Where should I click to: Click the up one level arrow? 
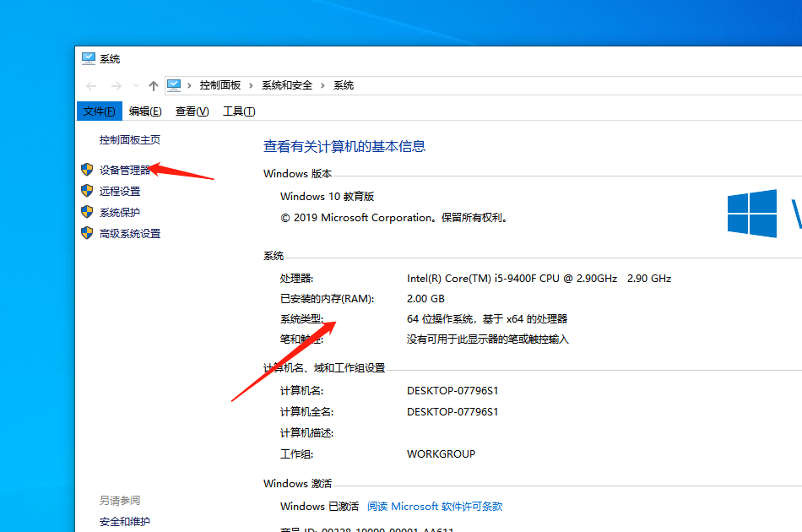click(152, 85)
